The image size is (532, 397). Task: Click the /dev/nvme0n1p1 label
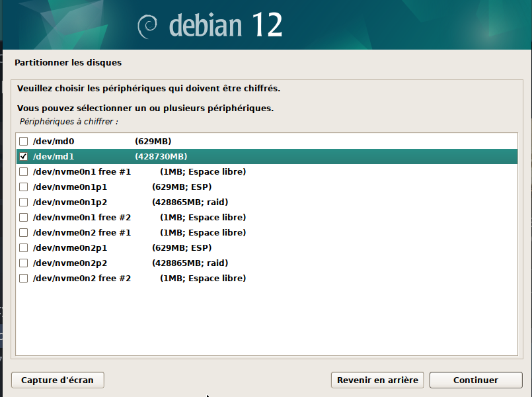[70, 187]
